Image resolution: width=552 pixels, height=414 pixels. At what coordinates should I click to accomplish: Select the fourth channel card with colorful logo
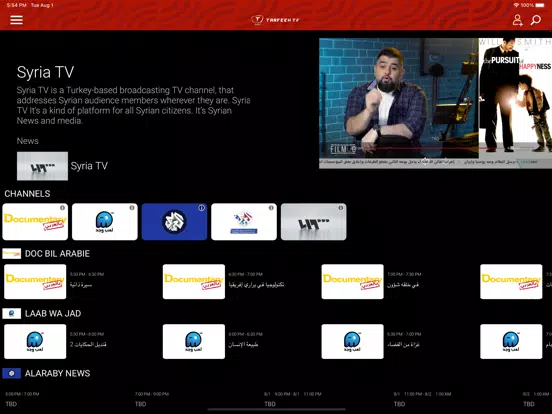244,222
